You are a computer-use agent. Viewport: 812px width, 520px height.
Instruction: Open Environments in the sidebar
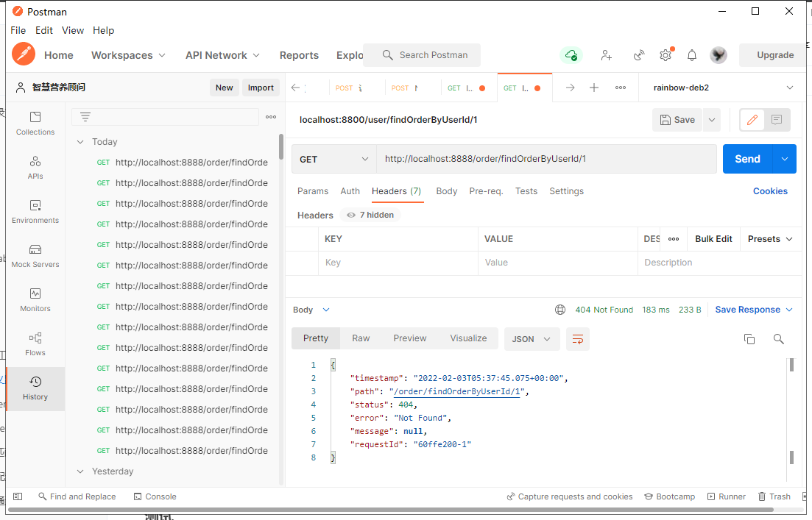point(35,212)
